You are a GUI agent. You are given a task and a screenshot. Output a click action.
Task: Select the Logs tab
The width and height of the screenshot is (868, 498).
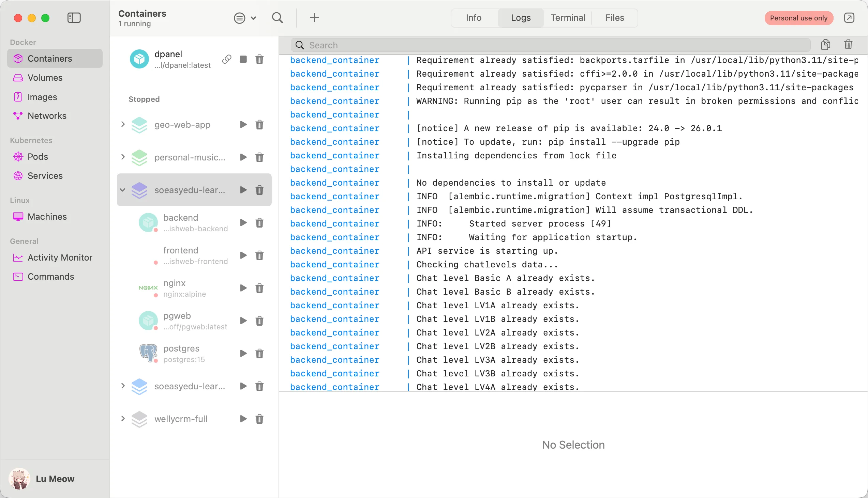tap(521, 18)
